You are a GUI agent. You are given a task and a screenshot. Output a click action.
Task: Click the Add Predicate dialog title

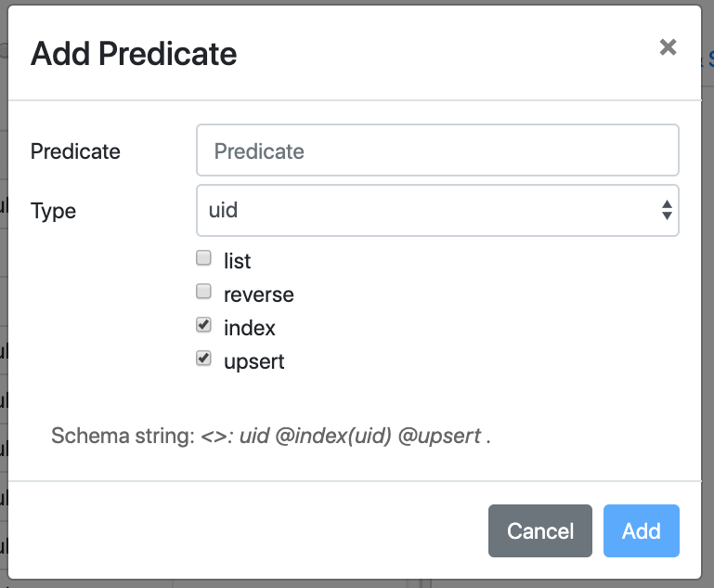(x=134, y=54)
